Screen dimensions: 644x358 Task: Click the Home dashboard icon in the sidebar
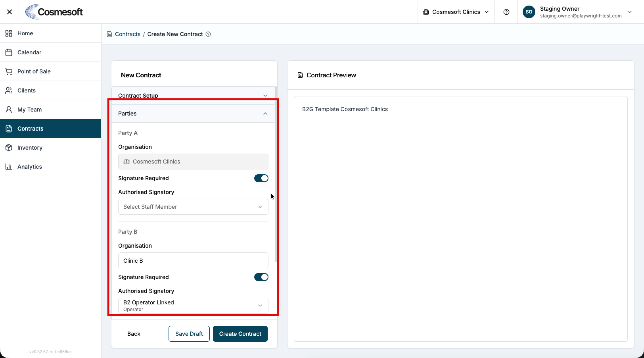pyautogui.click(x=9, y=33)
